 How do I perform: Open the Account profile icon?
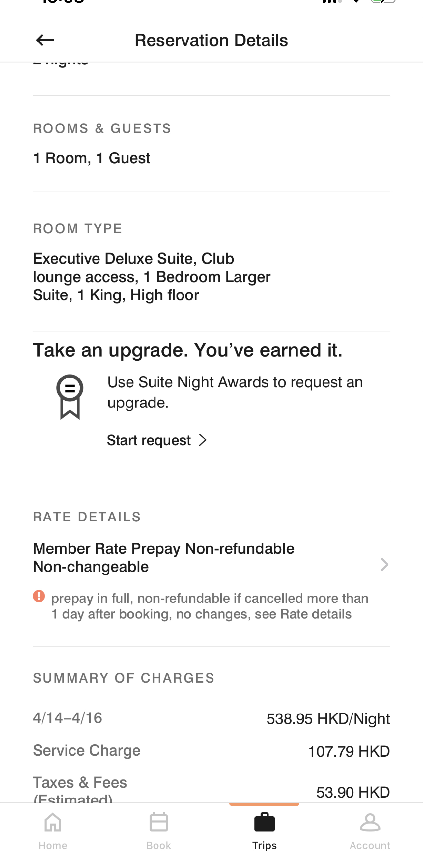click(370, 823)
